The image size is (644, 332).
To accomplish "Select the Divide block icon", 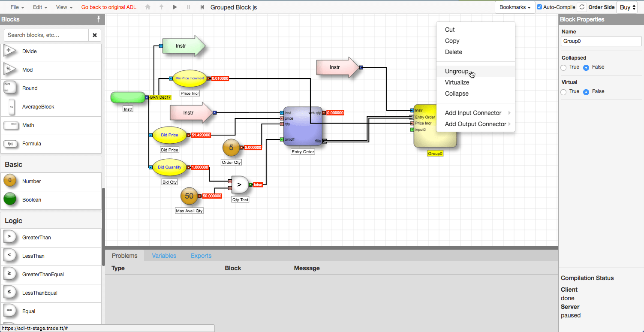I will click(x=9, y=51).
